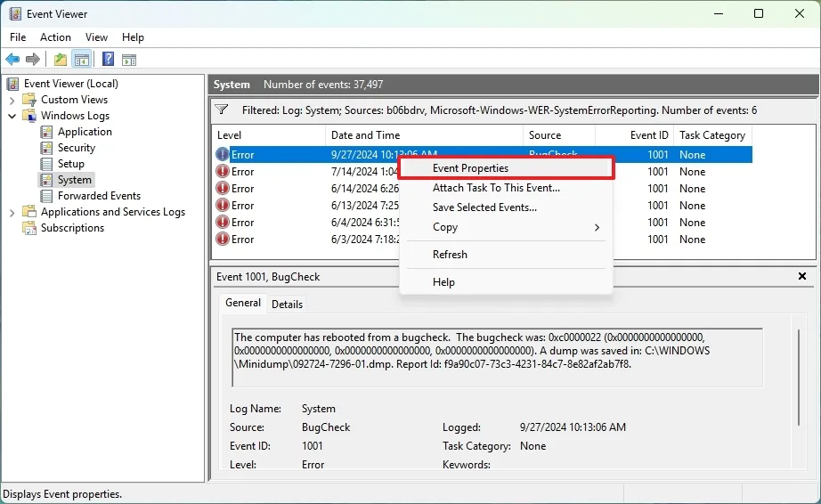Open the Action menu

(x=55, y=37)
